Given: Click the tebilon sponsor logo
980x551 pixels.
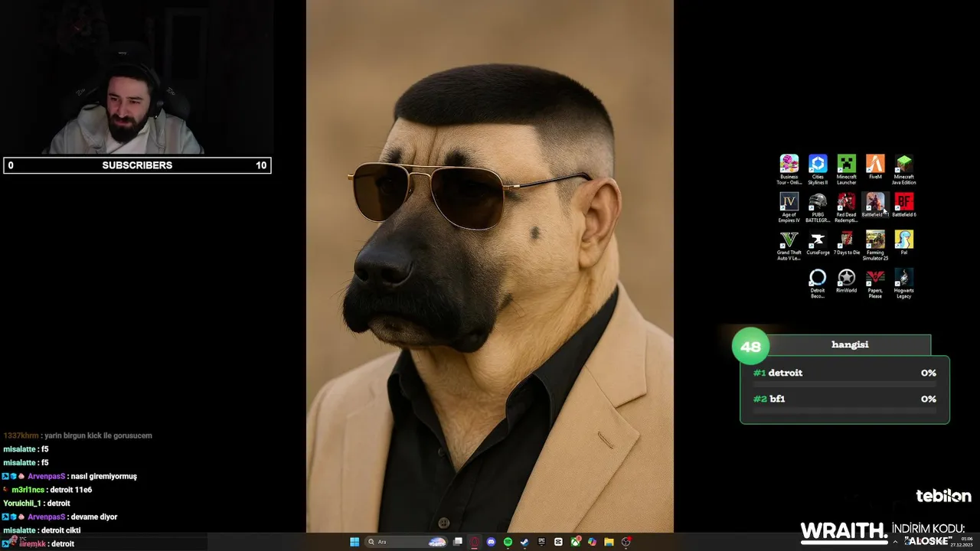Looking at the screenshot, I should click(943, 496).
